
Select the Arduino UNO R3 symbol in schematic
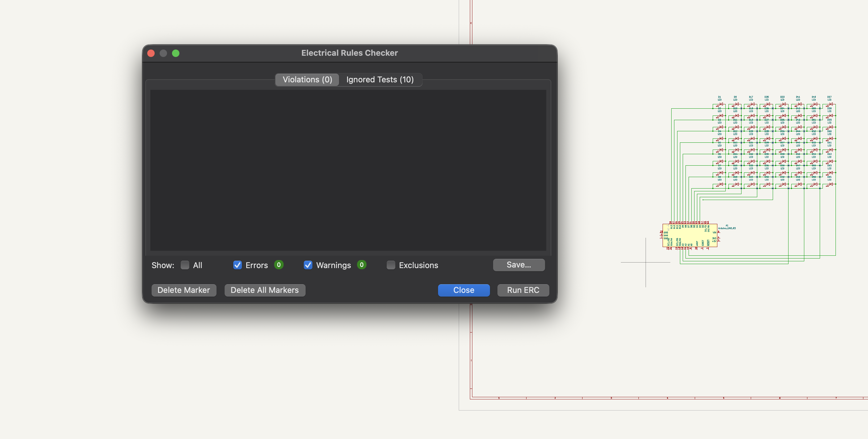coord(690,235)
